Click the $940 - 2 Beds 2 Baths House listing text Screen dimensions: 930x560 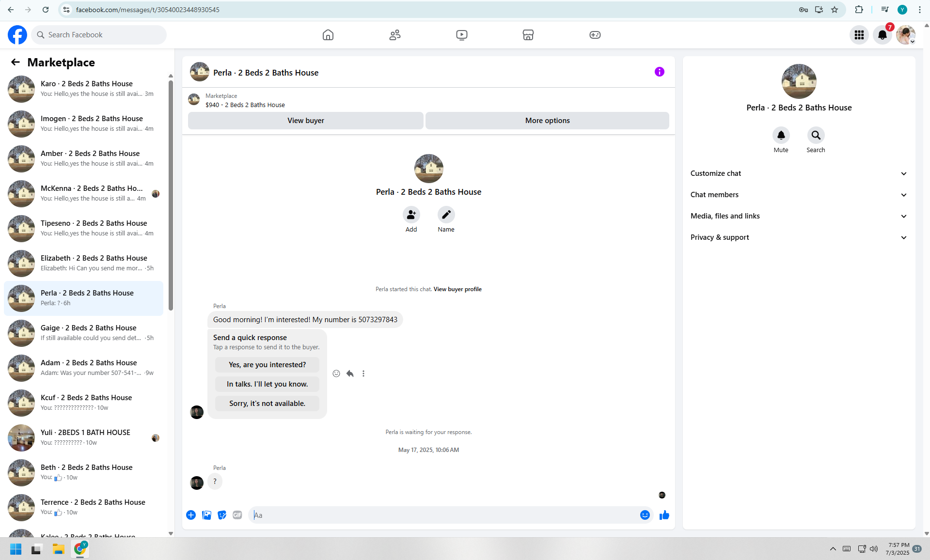[245, 105]
